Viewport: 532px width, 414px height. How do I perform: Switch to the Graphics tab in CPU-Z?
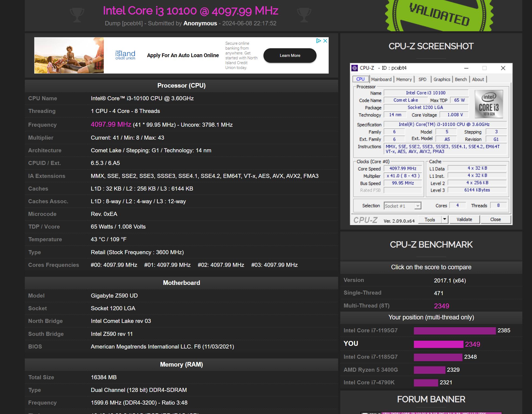(x=442, y=79)
